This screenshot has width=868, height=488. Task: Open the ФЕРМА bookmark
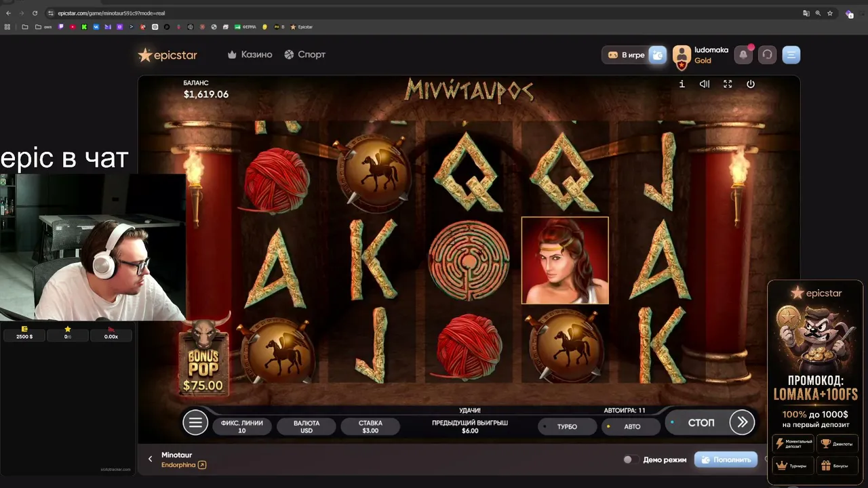pos(245,27)
